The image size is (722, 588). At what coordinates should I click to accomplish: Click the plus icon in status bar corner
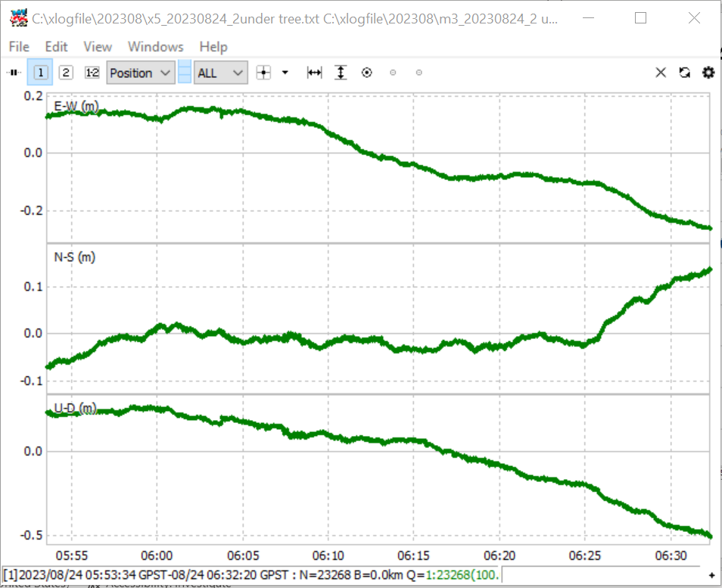[711, 575]
